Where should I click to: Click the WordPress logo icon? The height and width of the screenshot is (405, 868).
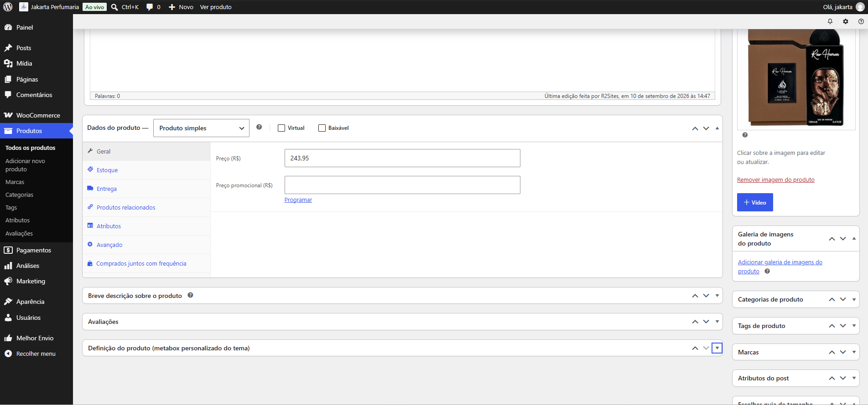coord(8,7)
